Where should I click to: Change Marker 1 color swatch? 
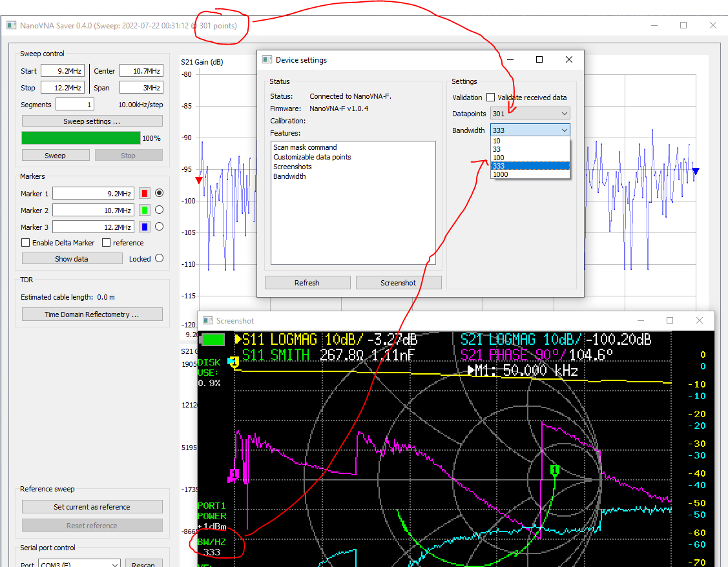click(x=144, y=192)
